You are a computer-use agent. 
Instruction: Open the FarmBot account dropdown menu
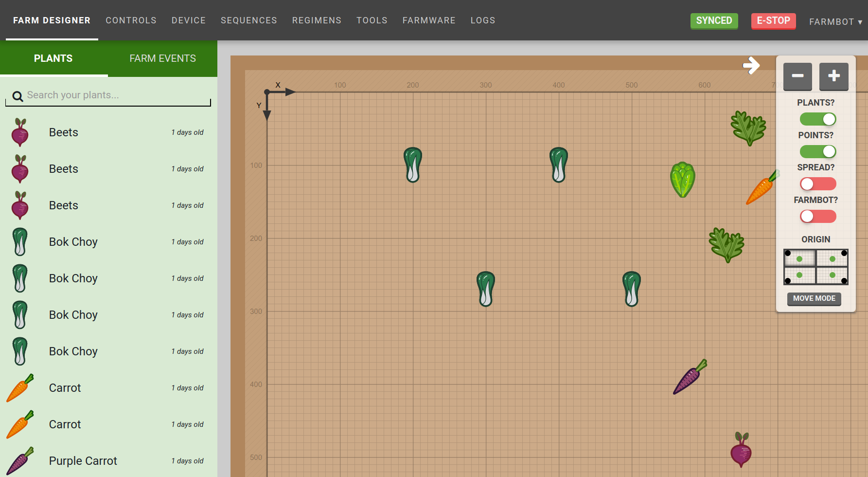click(x=835, y=22)
